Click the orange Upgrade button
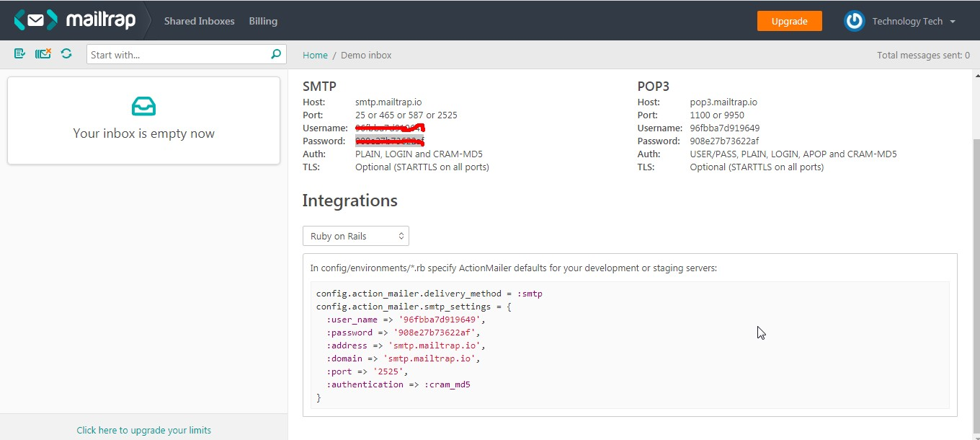This screenshot has height=440, width=980. click(x=790, y=21)
